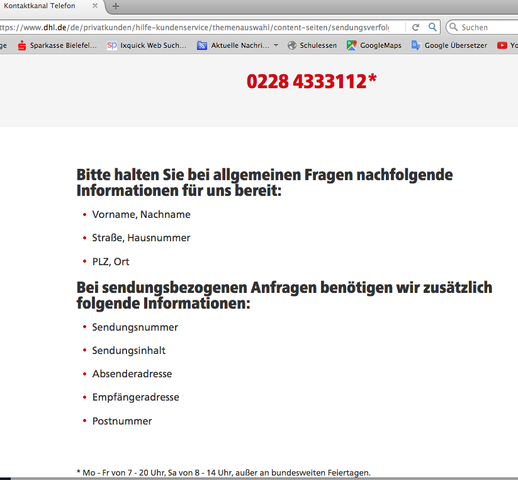Click the YouTube bookmark icon

(x=502, y=45)
